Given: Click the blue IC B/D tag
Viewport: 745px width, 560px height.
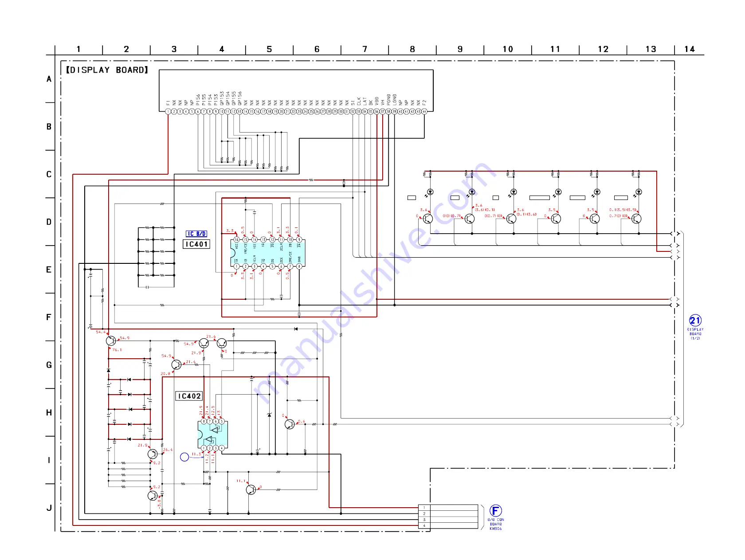Looking at the screenshot, I should pos(196,234).
